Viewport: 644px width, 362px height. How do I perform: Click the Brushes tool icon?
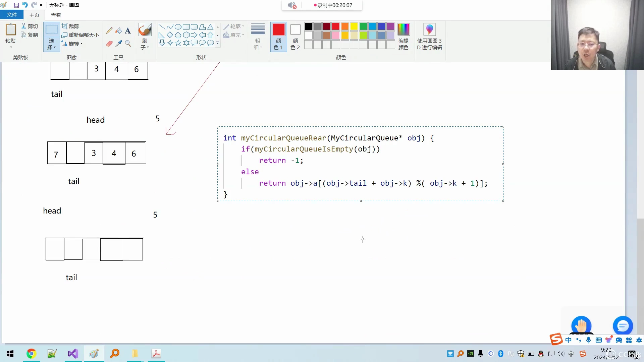(145, 30)
